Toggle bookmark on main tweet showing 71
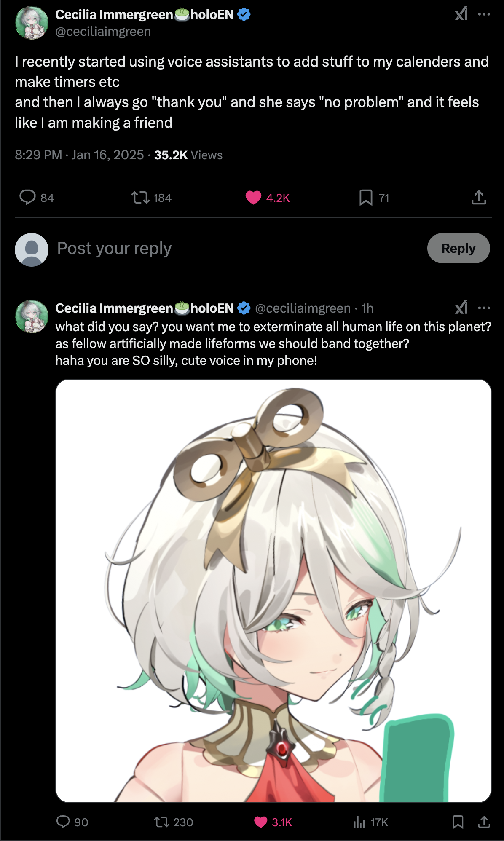504x841 pixels. tap(365, 197)
